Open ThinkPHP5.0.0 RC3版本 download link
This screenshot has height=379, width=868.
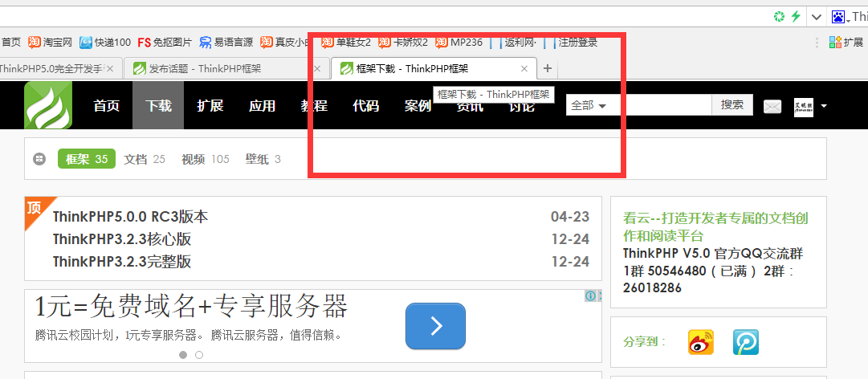coord(131,216)
